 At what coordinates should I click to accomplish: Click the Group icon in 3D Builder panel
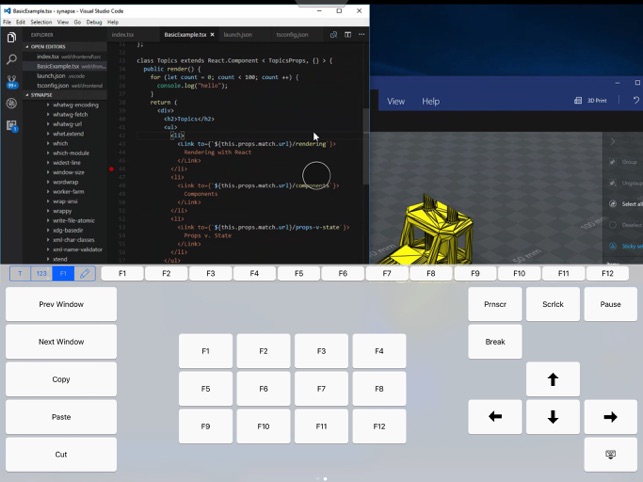(x=613, y=162)
